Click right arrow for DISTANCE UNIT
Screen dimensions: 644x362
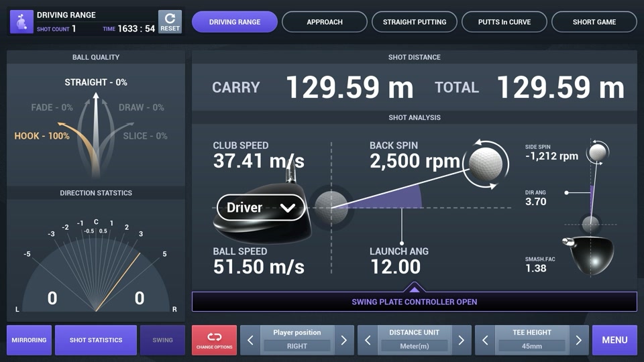[462, 341]
